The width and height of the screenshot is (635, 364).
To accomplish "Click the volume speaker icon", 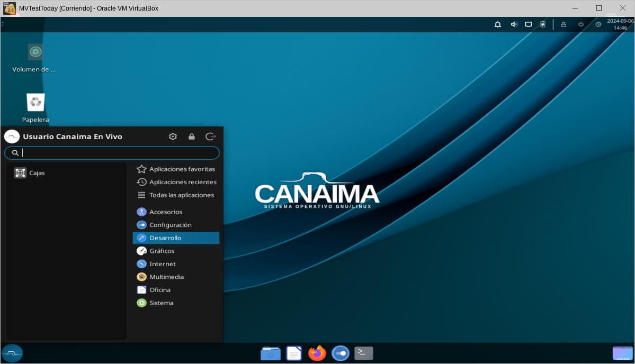I will (x=514, y=24).
